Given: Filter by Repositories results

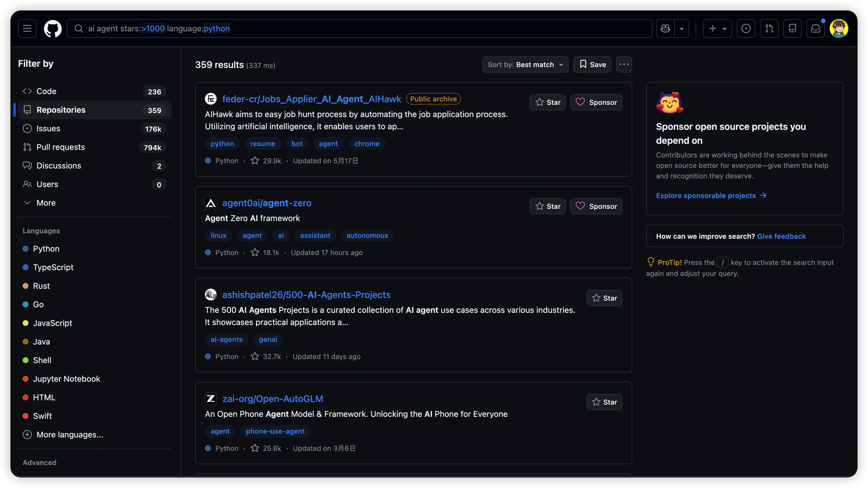Looking at the screenshot, I should point(94,110).
